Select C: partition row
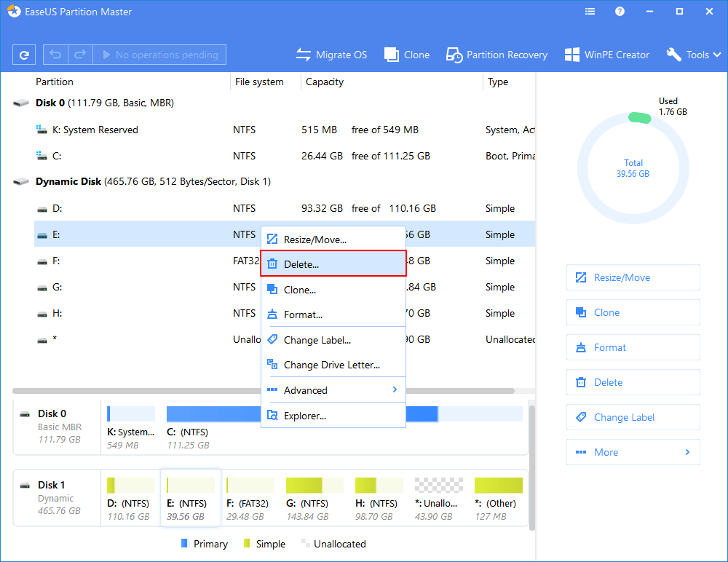728x562 pixels. point(285,156)
